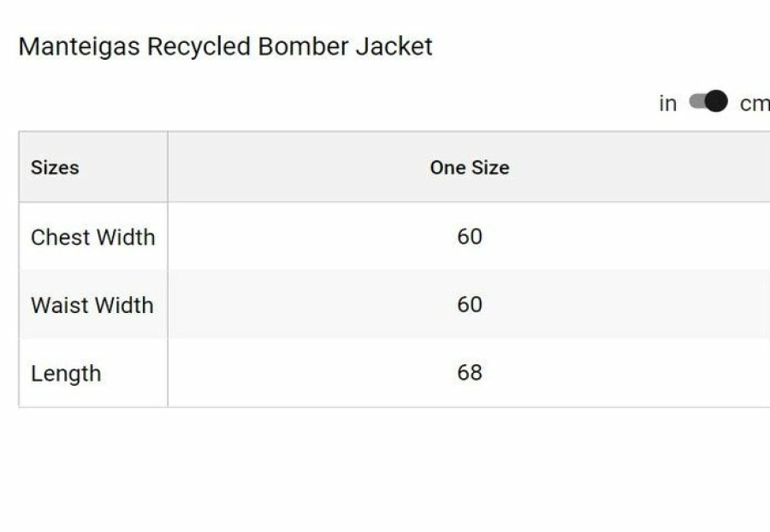Select the Waist Width value 60
The width and height of the screenshot is (770, 532).
click(x=470, y=304)
